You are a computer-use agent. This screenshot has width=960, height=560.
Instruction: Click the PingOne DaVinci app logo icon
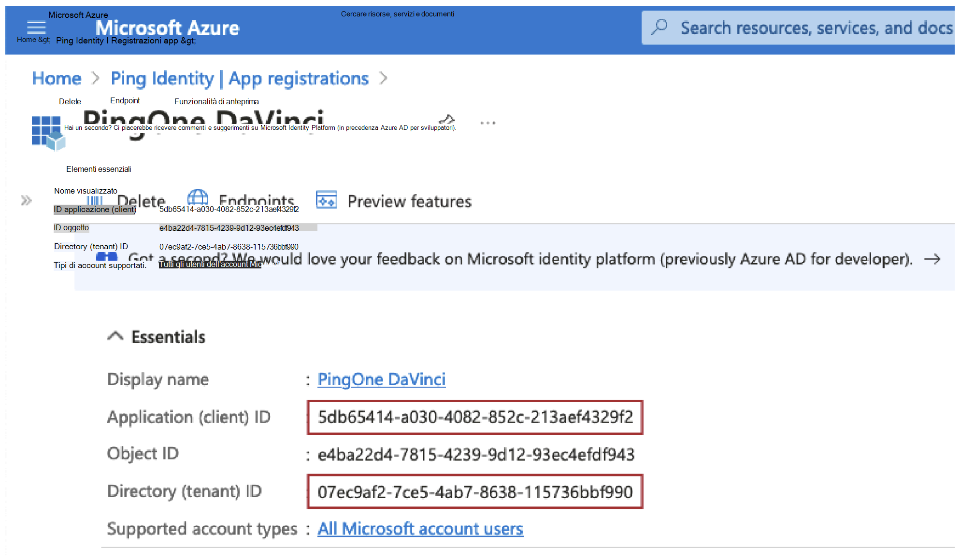(x=47, y=132)
